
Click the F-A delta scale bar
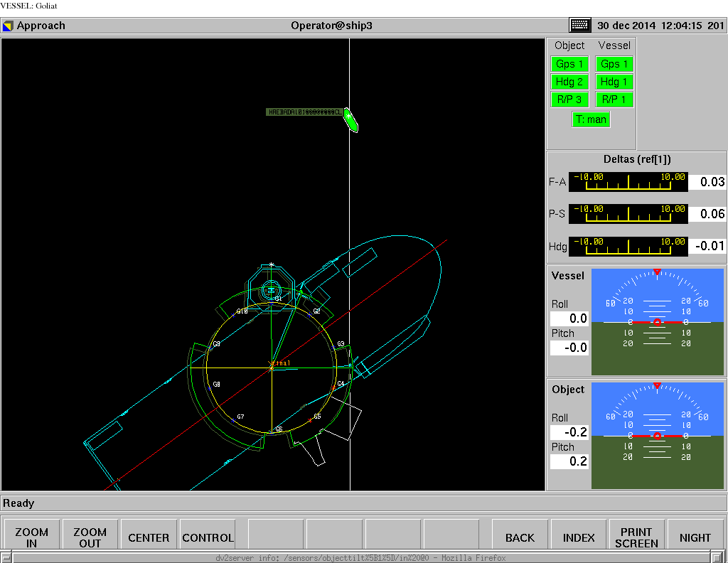[x=628, y=182]
